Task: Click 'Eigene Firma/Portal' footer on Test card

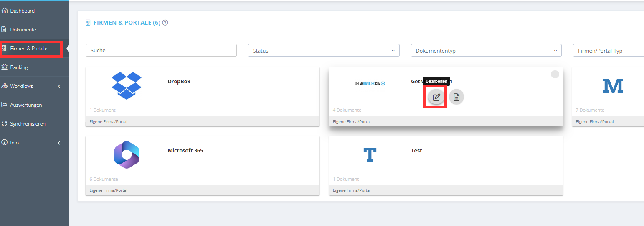Action: (352, 190)
